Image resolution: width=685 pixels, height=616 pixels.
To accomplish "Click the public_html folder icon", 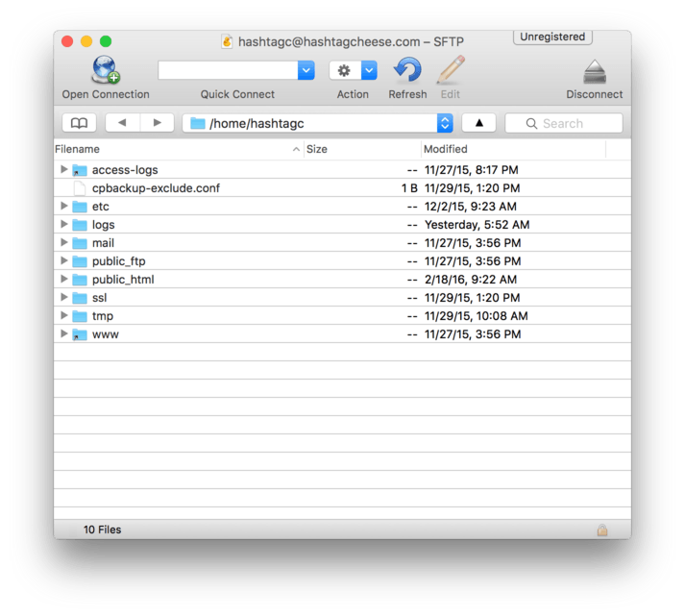I will pyautogui.click(x=80, y=280).
